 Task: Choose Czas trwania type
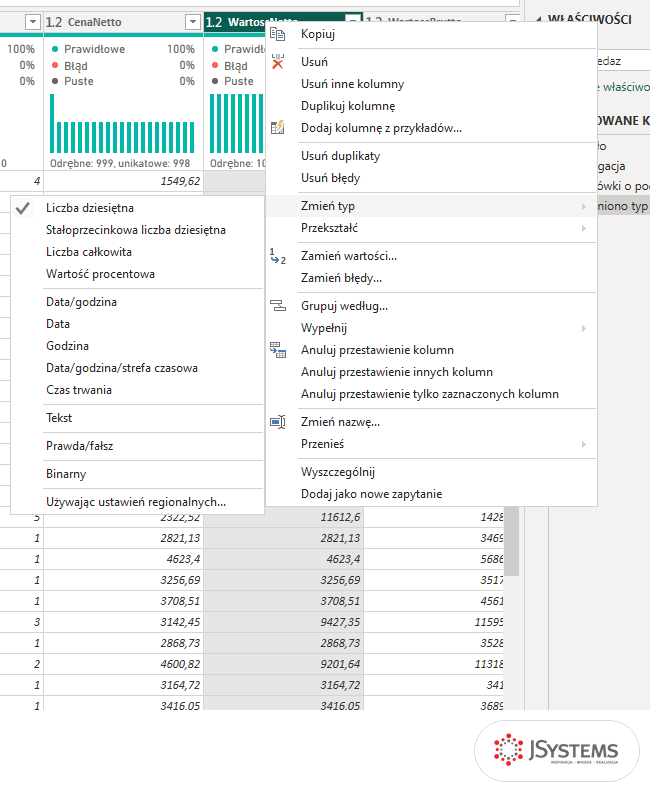pos(137,390)
